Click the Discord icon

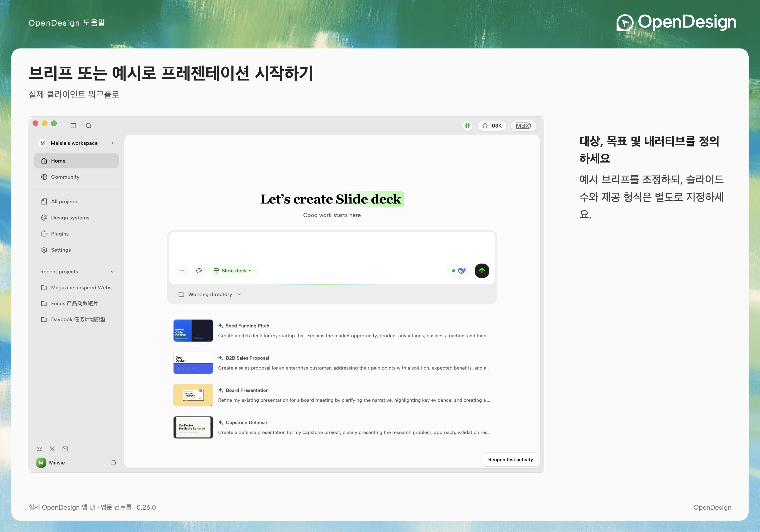[x=39, y=449]
